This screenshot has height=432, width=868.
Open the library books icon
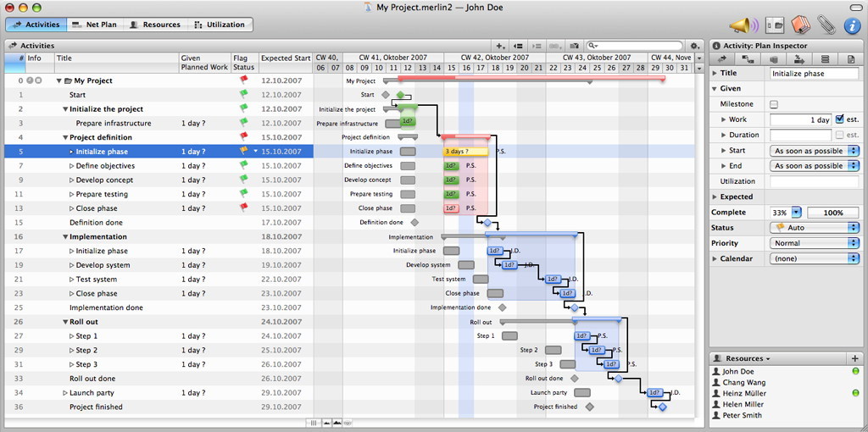tap(798, 25)
